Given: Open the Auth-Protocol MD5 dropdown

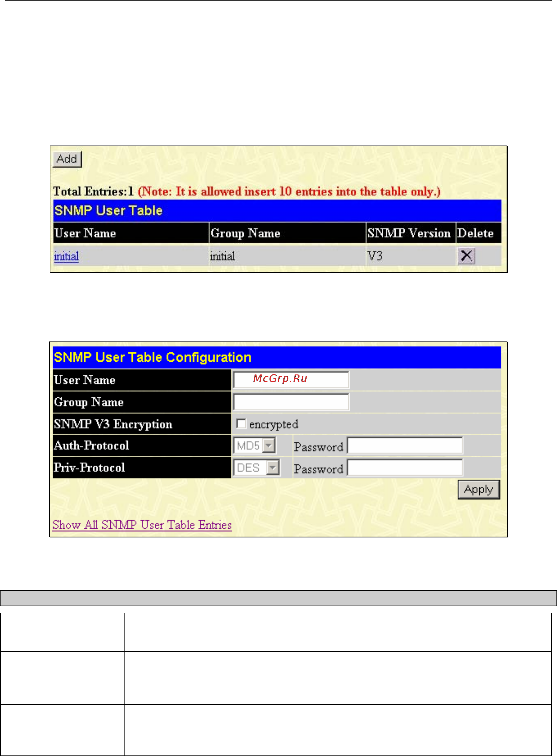Looking at the screenshot, I should (255, 445).
